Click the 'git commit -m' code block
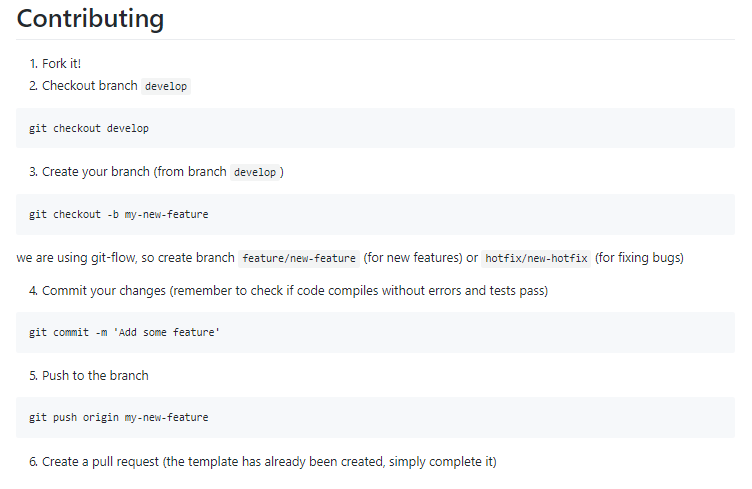Image resolution: width=752 pixels, height=489 pixels. 124,332
